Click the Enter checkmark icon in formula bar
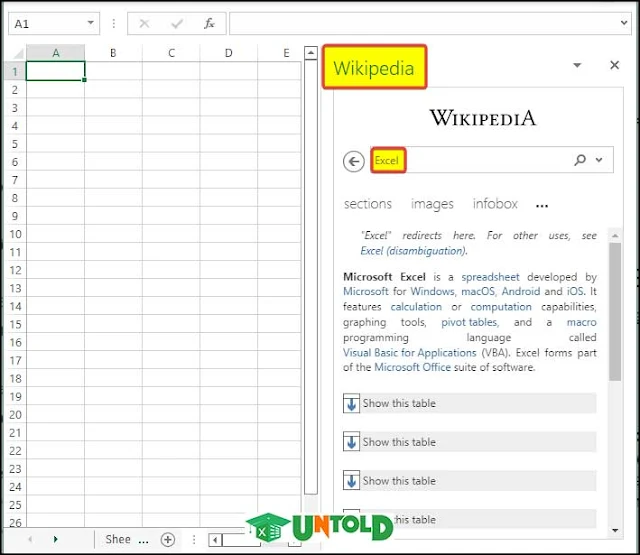The height and width of the screenshot is (555, 640). tap(177, 24)
